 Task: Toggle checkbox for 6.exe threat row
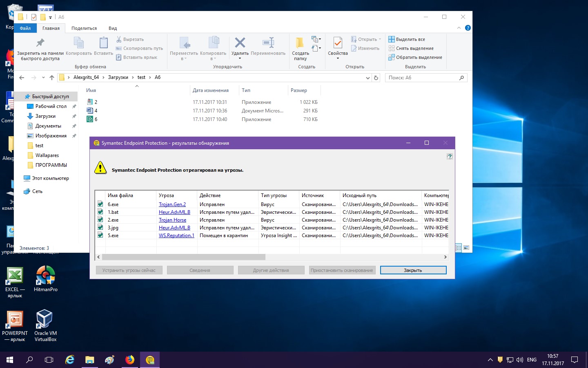tap(100, 204)
